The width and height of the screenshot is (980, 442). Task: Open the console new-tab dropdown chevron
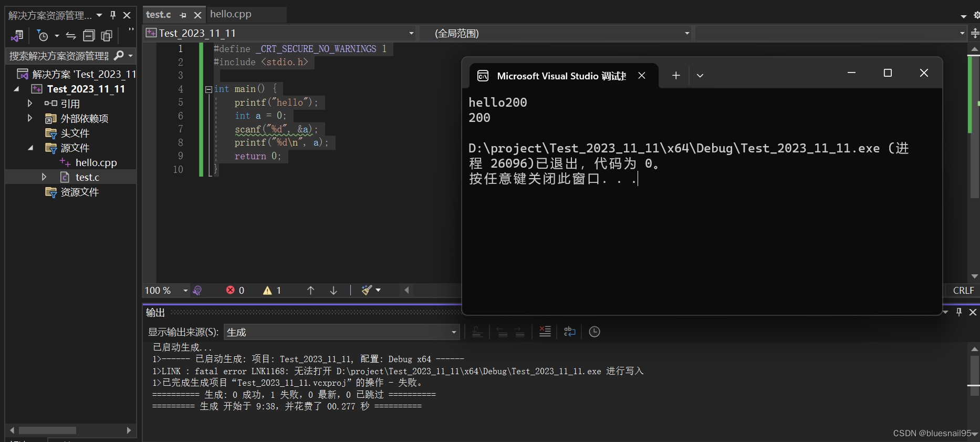700,76
